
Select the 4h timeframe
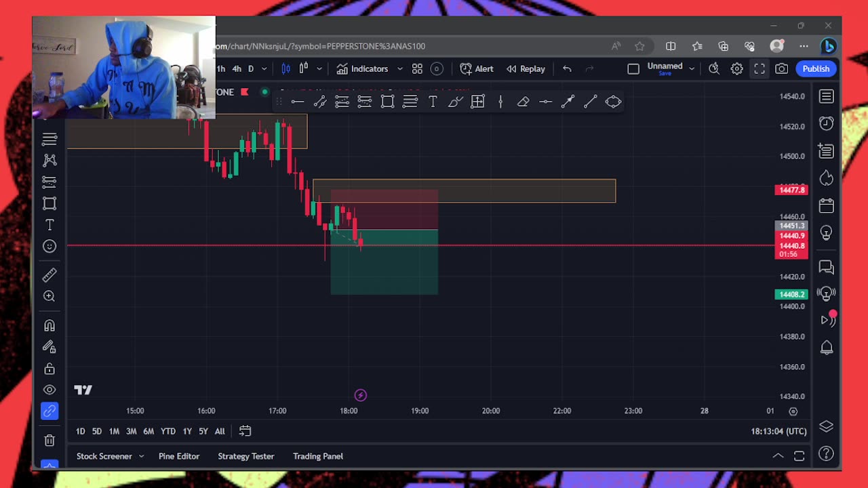[237, 68]
